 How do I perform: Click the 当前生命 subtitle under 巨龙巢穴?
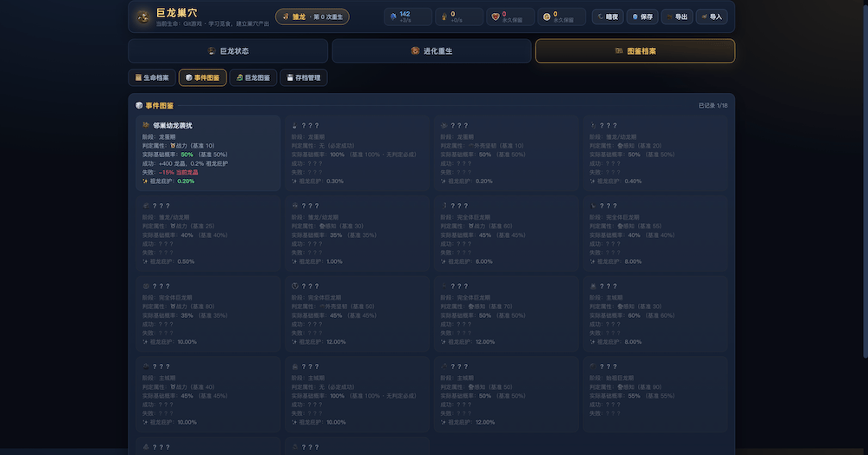click(x=213, y=23)
